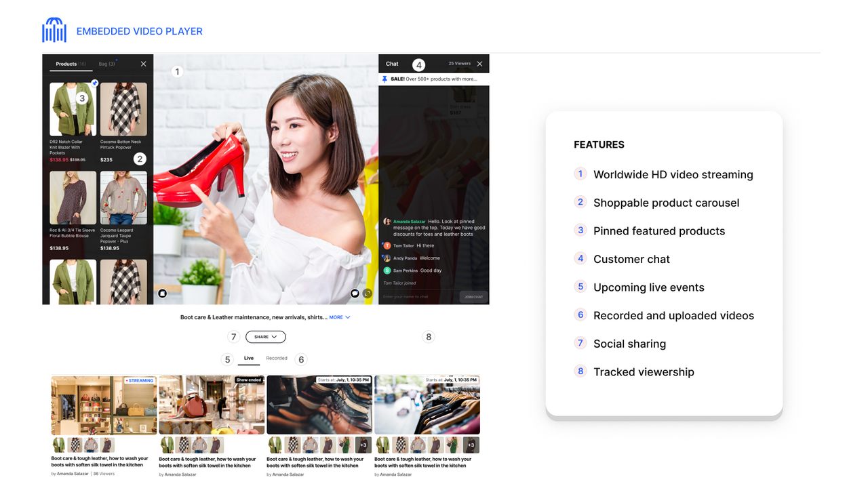Open the SHARE dropdown

265,337
